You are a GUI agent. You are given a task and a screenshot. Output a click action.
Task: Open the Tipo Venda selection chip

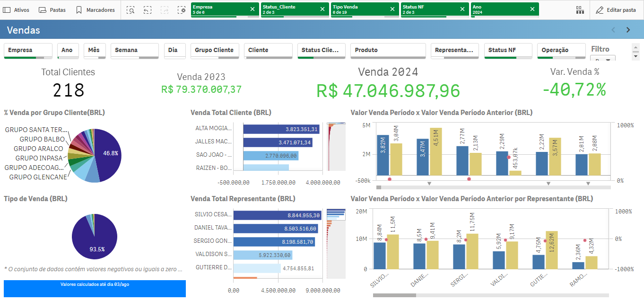[x=358, y=10]
